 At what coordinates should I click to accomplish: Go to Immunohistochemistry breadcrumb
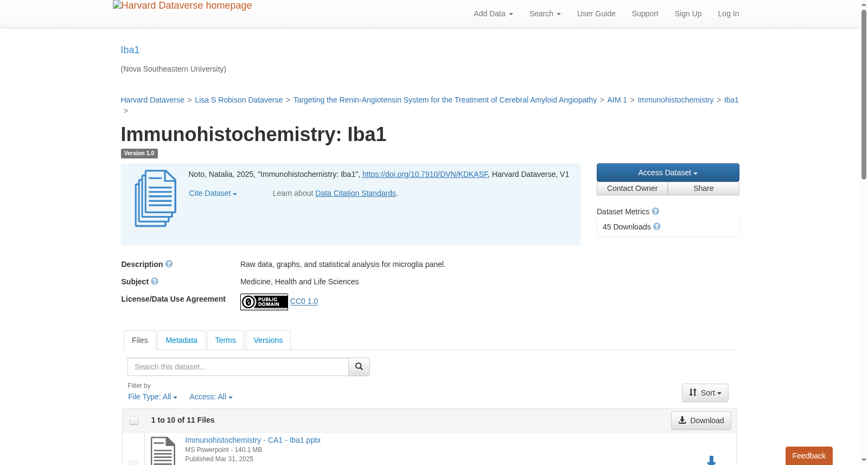pyautogui.click(x=675, y=100)
